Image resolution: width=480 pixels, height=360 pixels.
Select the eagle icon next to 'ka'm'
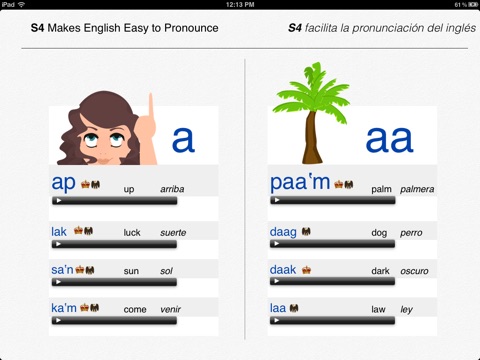94,307
